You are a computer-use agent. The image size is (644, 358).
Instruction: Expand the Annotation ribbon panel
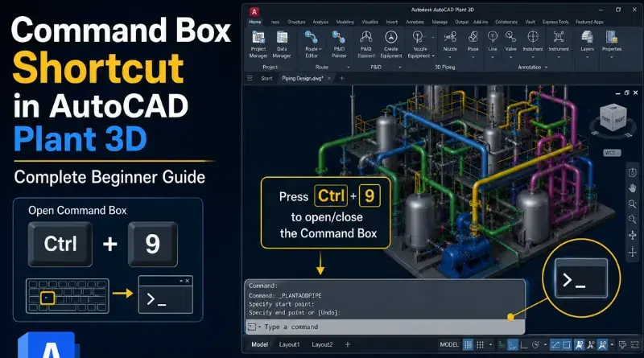(546, 67)
